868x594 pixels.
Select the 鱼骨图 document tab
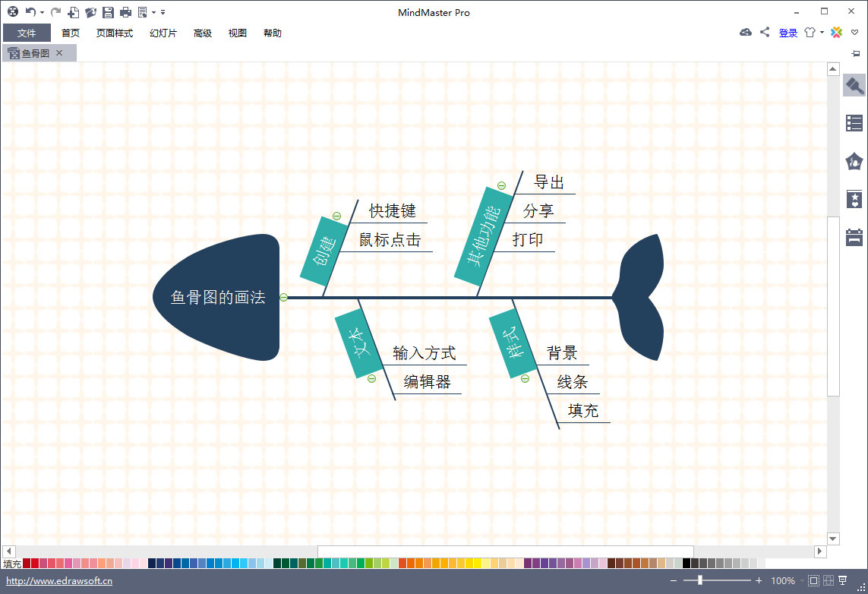click(x=34, y=53)
